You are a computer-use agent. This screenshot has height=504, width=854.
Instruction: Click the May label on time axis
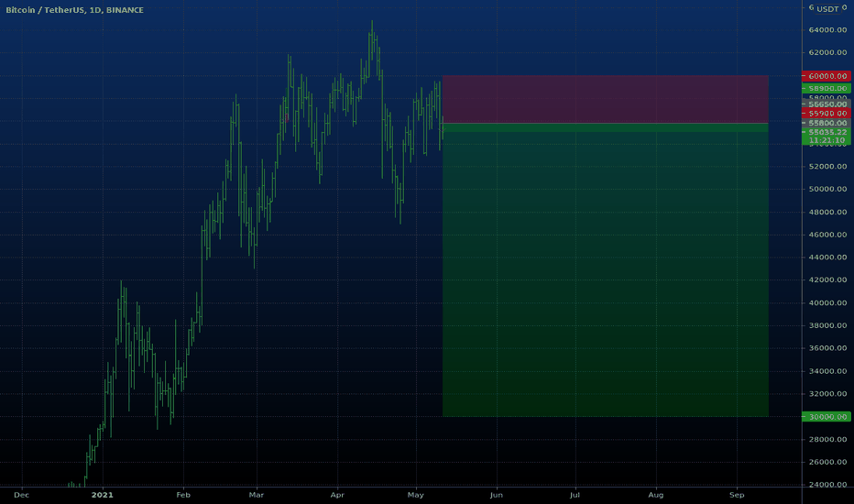416,495
